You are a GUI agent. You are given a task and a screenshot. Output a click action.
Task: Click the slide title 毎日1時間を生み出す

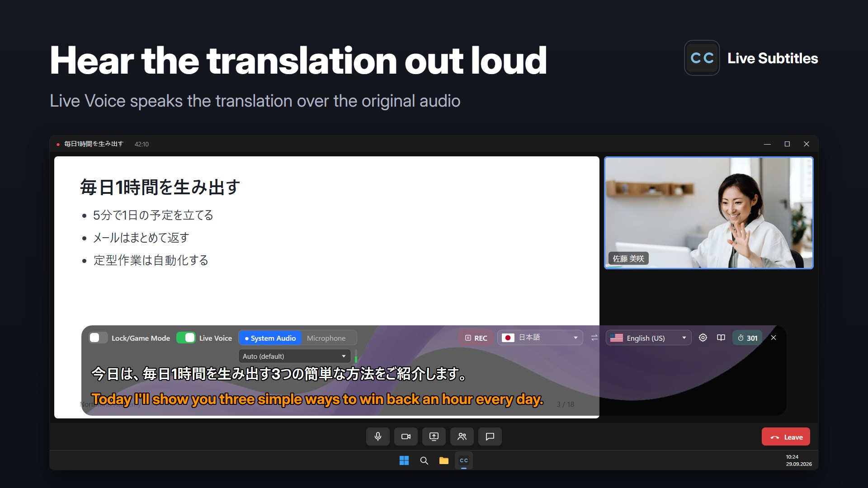[160, 187]
